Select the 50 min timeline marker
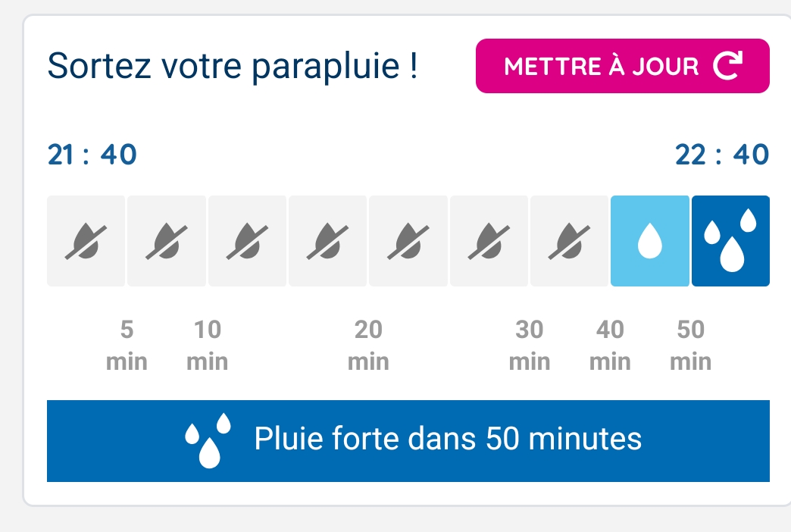 (691, 346)
